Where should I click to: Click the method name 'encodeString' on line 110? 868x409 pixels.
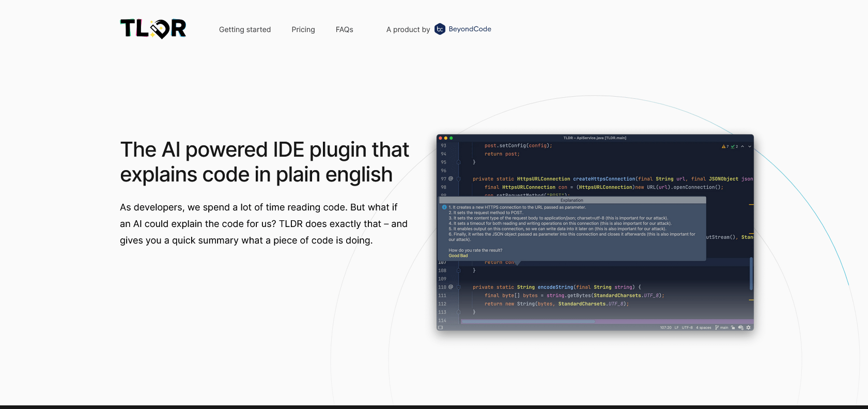[x=555, y=287]
